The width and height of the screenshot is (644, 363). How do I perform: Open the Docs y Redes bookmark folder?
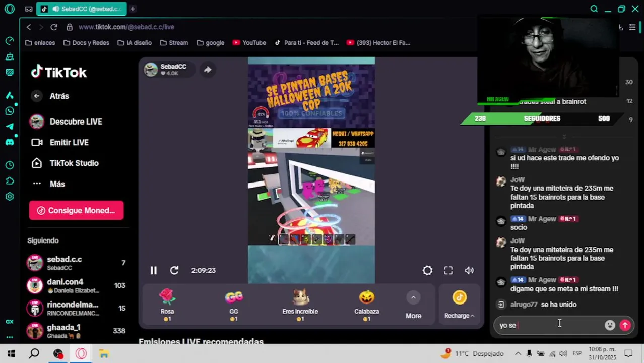(x=86, y=43)
